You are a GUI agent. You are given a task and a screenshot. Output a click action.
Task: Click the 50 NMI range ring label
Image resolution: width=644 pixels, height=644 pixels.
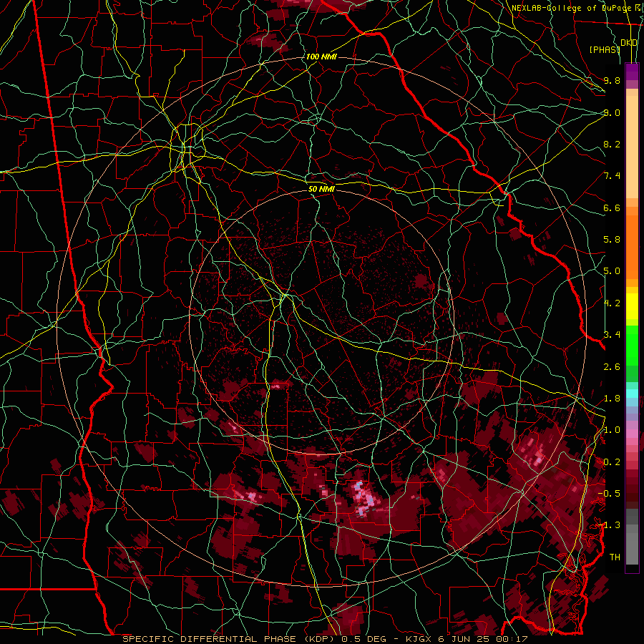(x=321, y=190)
